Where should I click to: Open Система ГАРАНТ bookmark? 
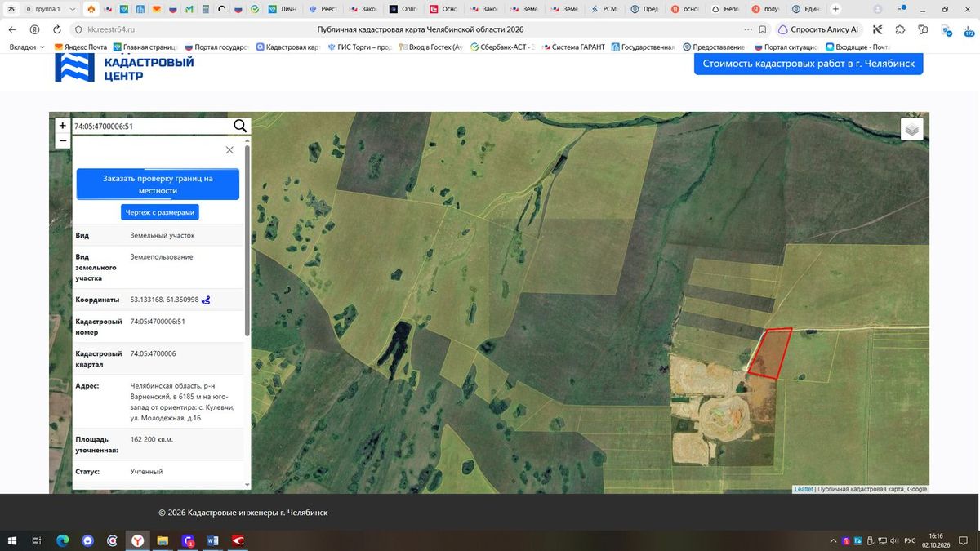click(573, 47)
